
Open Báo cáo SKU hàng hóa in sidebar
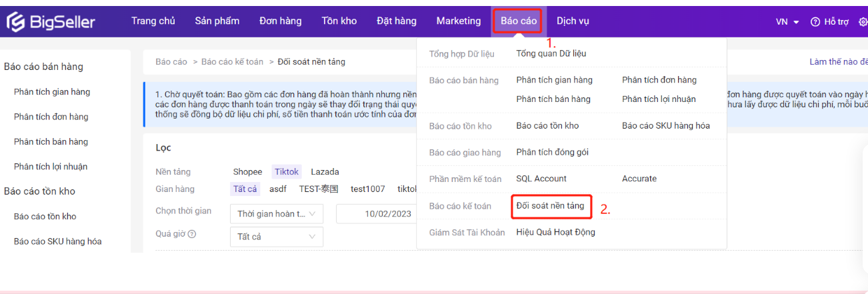pyautogui.click(x=57, y=241)
